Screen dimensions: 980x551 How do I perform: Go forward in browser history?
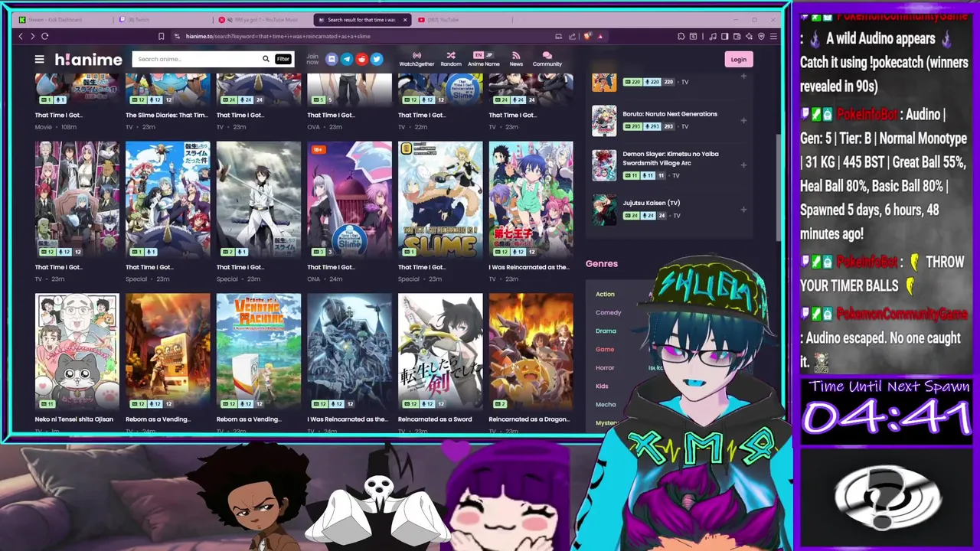pyautogui.click(x=32, y=36)
